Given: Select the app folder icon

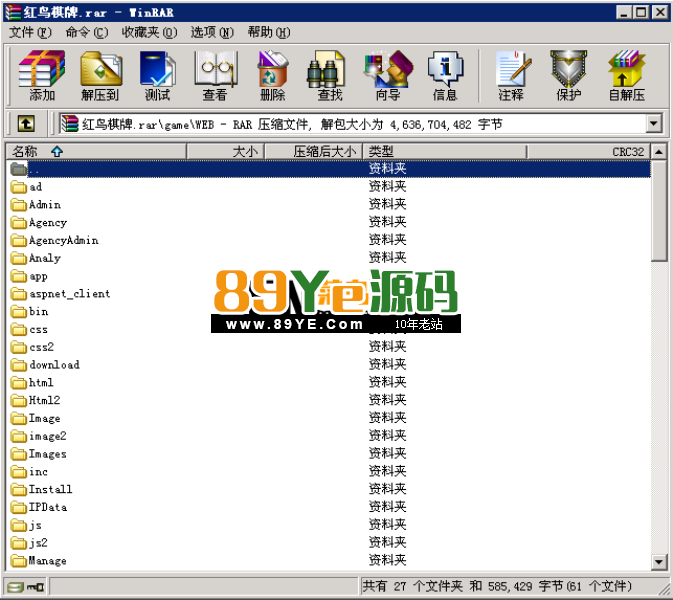Looking at the screenshot, I should (x=18, y=276).
